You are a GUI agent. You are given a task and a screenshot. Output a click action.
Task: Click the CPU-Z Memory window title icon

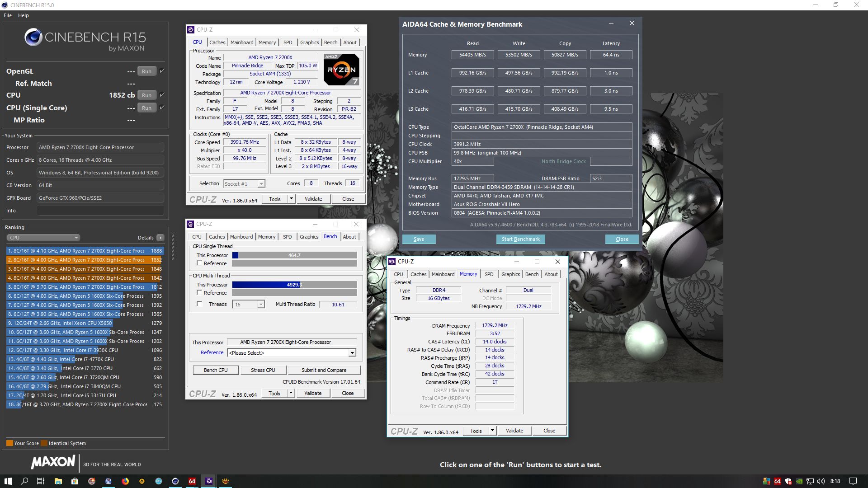coord(392,262)
